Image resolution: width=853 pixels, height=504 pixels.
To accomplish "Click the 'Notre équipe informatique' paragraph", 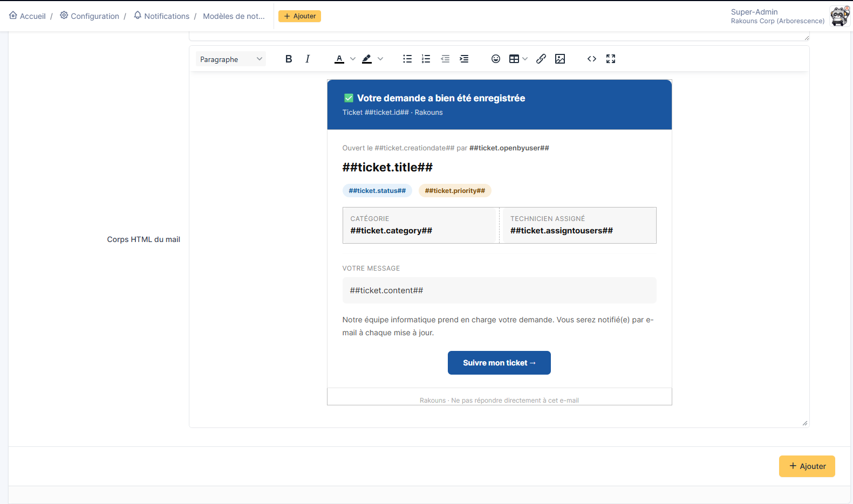I will point(498,326).
